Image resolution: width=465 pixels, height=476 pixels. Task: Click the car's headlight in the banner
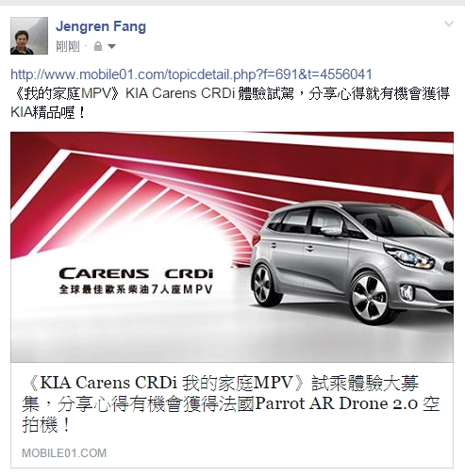409,256
